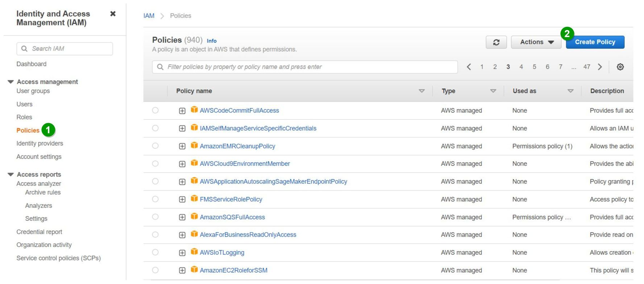Select the AWSCodeCommitFullAccess radio button
Image resolution: width=644 pixels, height=284 pixels.
coord(155,110)
